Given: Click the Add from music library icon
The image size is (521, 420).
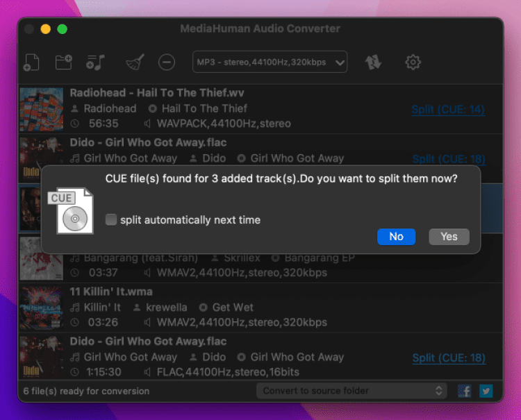Looking at the screenshot, I should click(x=95, y=62).
